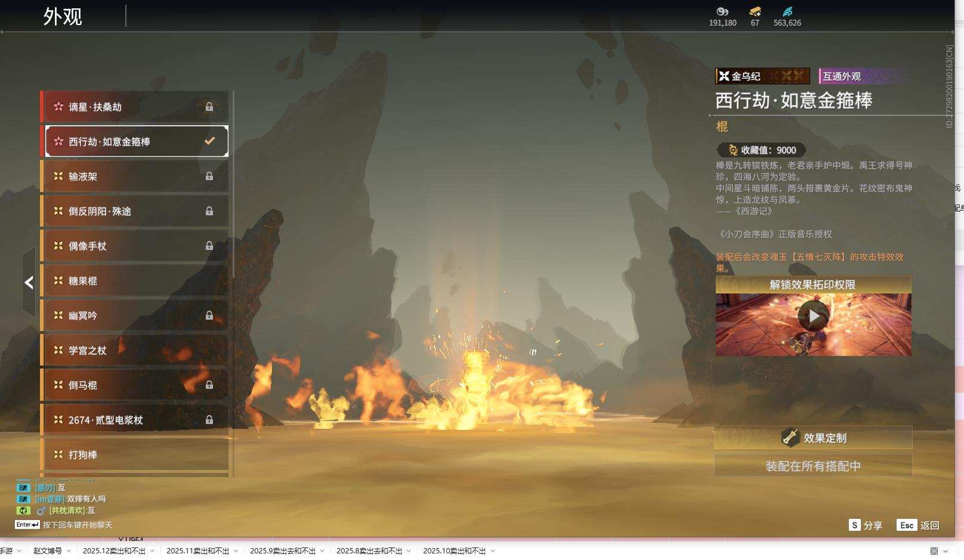The height and width of the screenshot is (560, 964).
Task: Choose the 倒马棍 skin entry
Action: (135, 385)
